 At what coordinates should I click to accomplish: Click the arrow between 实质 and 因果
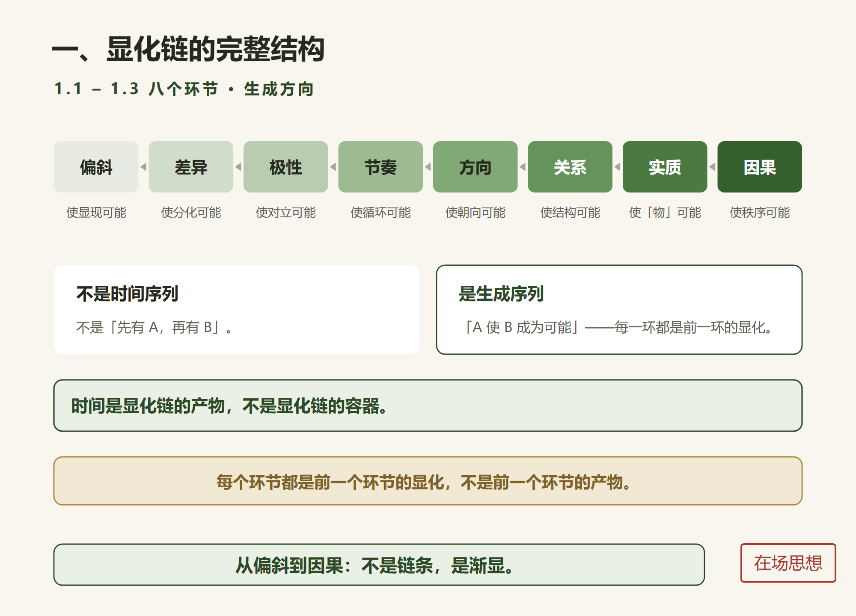(x=713, y=167)
